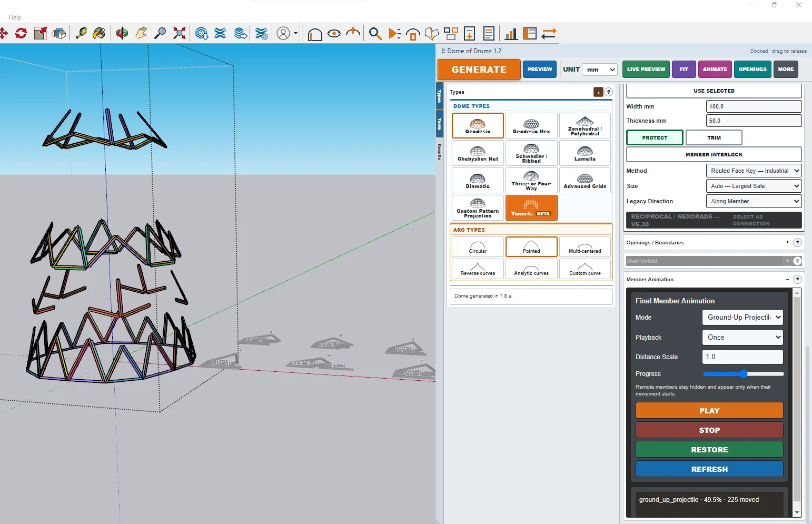Select the Chebyshev Net dome type
The image size is (812, 524).
tap(478, 153)
